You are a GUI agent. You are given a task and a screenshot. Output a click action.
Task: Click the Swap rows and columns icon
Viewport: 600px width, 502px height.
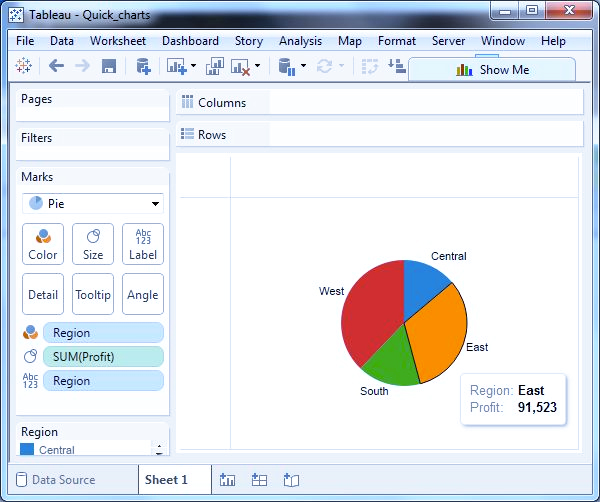370,66
